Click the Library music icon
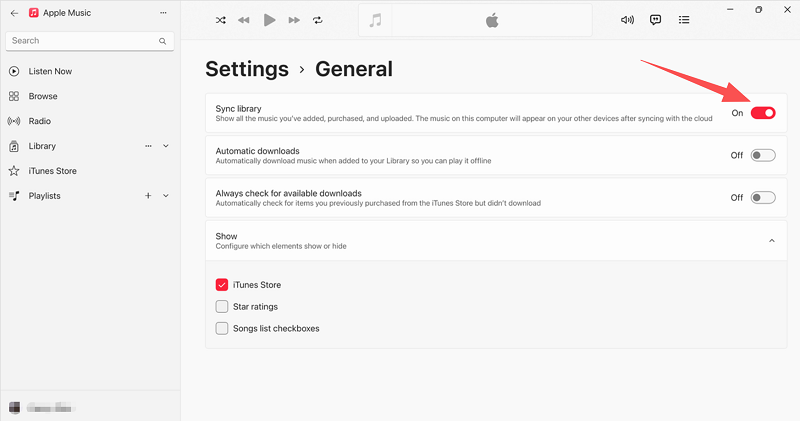 coord(14,146)
